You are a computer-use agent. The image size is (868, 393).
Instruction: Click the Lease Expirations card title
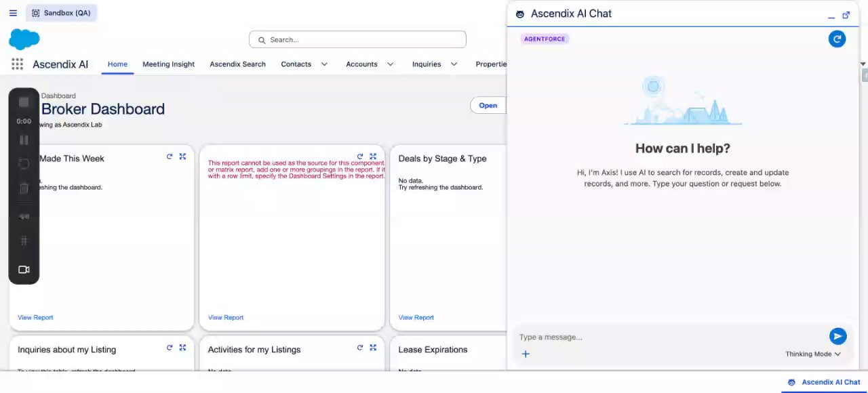point(433,350)
